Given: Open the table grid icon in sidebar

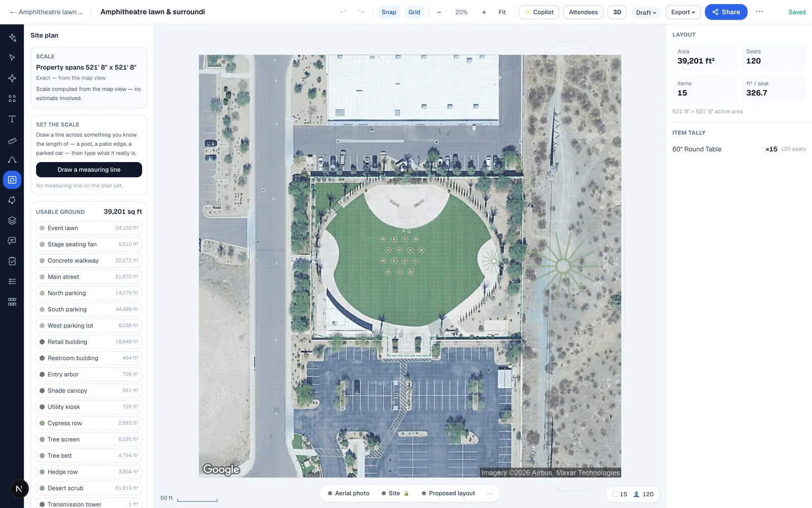Looking at the screenshot, I should [x=12, y=302].
